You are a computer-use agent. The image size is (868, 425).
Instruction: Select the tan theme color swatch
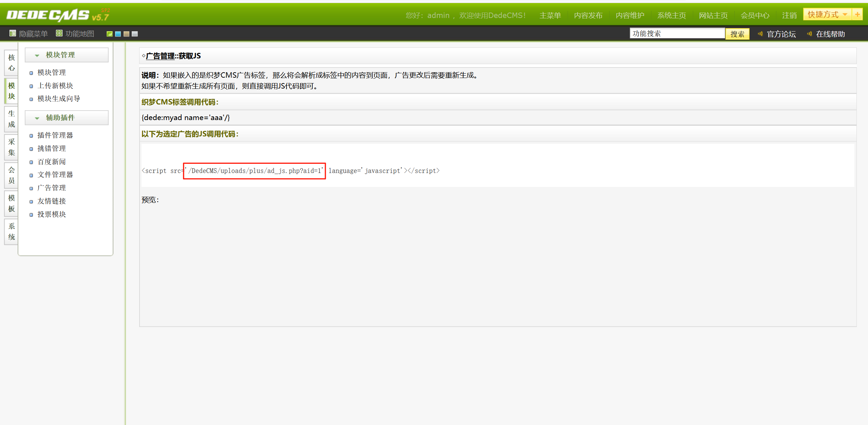click(126, 34)
